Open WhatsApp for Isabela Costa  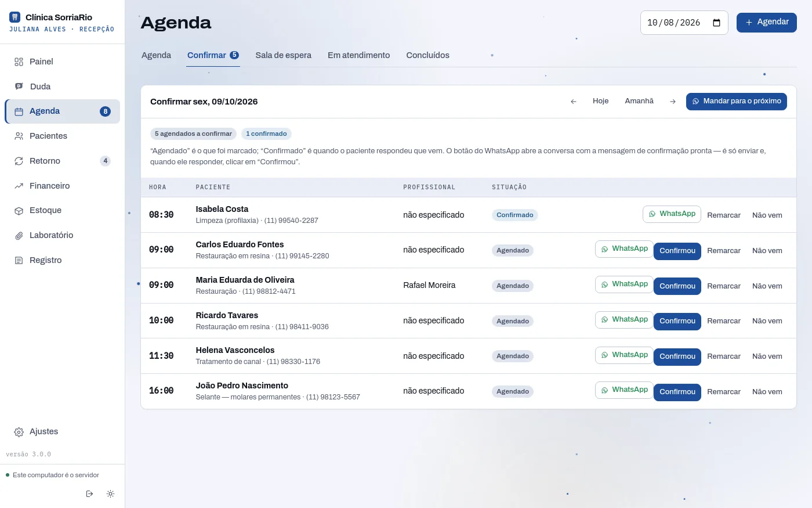click(x=672, y=214)
